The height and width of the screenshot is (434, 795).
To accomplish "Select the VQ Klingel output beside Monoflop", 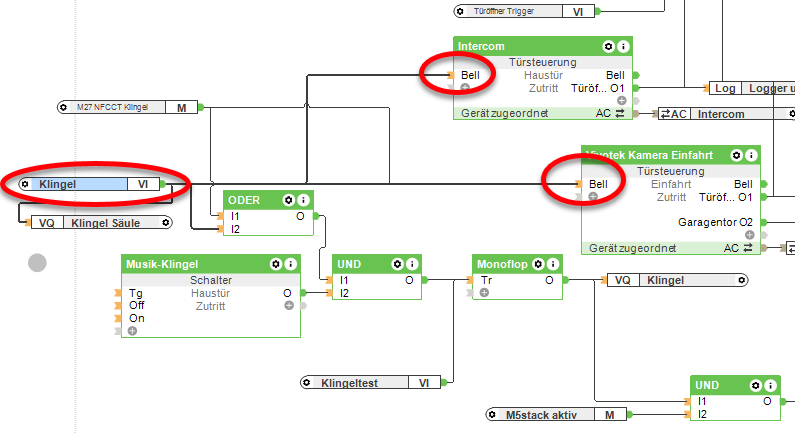I will tap(677, 280).
